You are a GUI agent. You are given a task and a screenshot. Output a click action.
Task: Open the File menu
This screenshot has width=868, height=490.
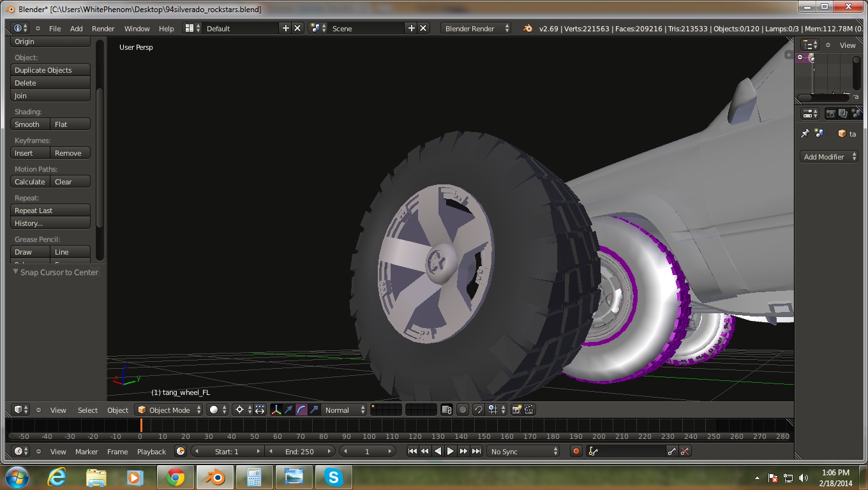click(x=55, y=29)
